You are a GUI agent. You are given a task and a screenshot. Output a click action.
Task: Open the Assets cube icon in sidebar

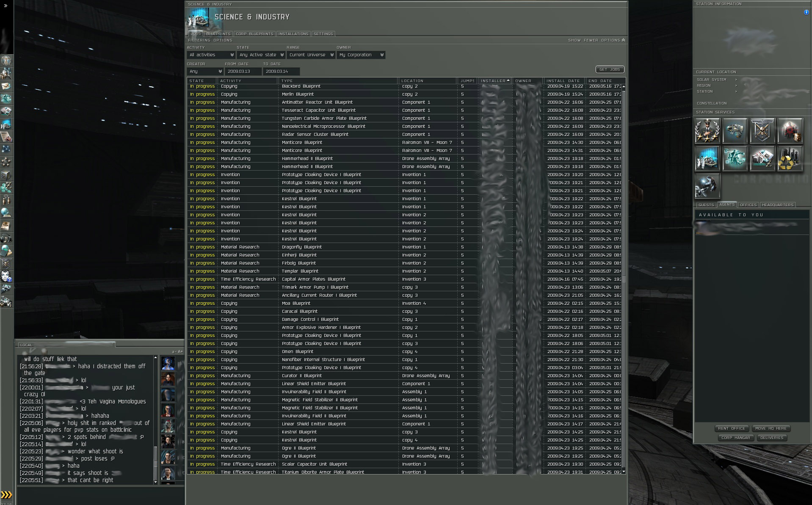(x=6, y=175)
